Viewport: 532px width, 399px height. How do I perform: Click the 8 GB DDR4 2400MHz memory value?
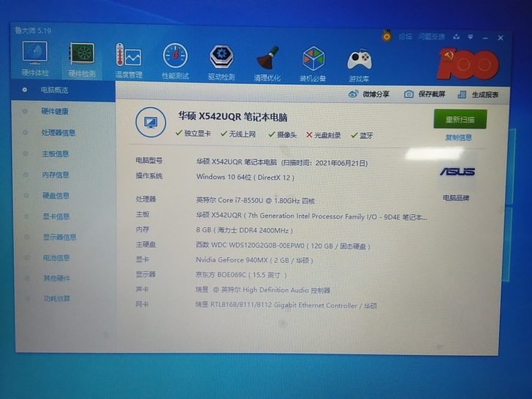click(x=244, y=230)
